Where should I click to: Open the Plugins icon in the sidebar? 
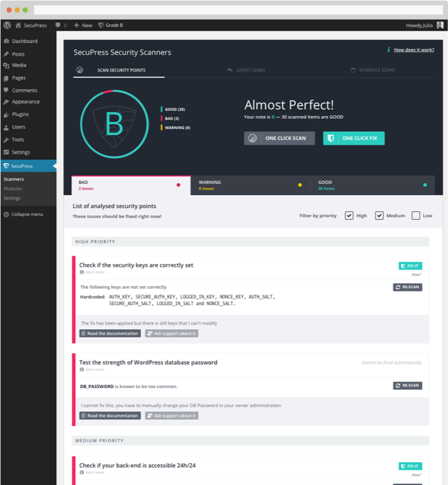click(x=6, y=115)
